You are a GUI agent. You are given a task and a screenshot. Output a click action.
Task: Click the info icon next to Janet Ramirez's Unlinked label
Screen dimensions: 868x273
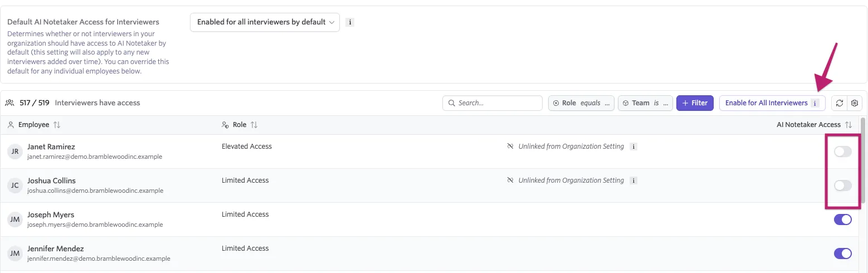633,147
